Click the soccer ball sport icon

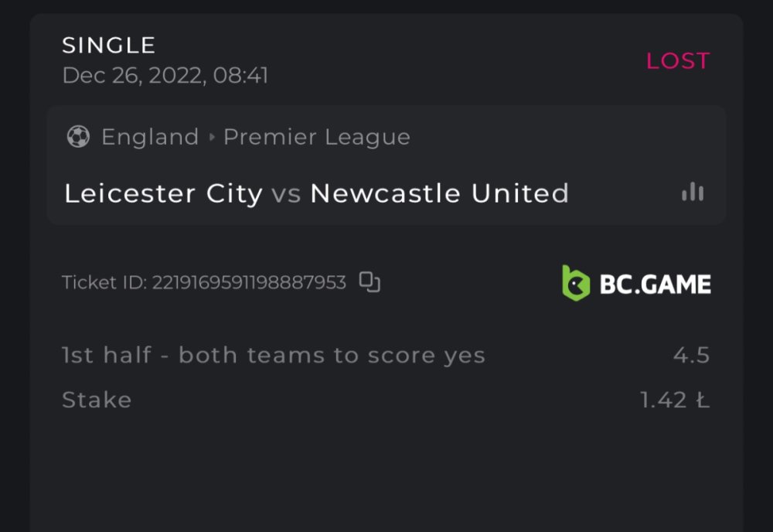pos(78,137)
